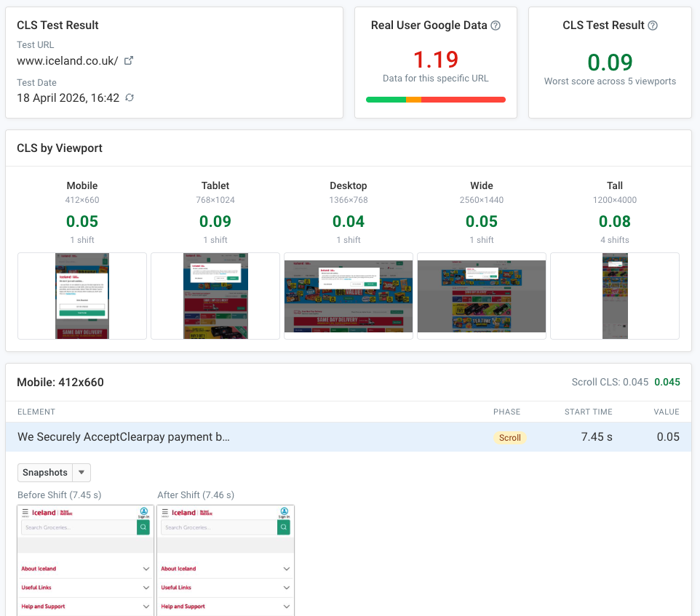Click the Before Shift (7.45 s) label
700x616 pixels.
(x=60, y=495)
